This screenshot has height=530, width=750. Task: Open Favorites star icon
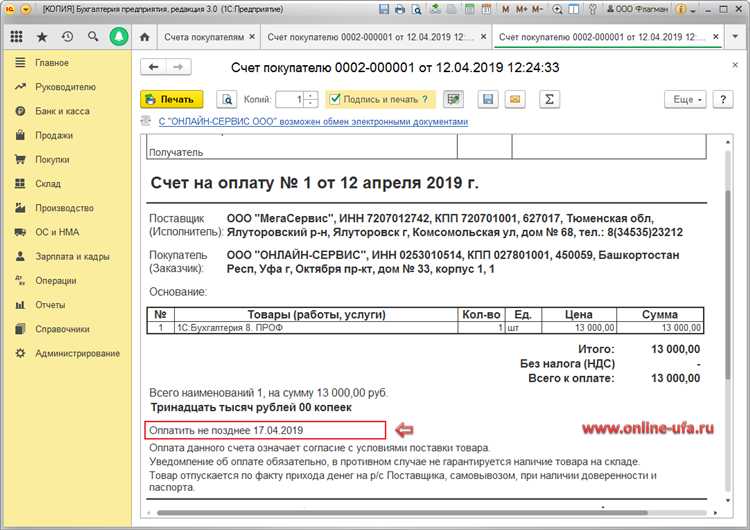pos(42,37)
